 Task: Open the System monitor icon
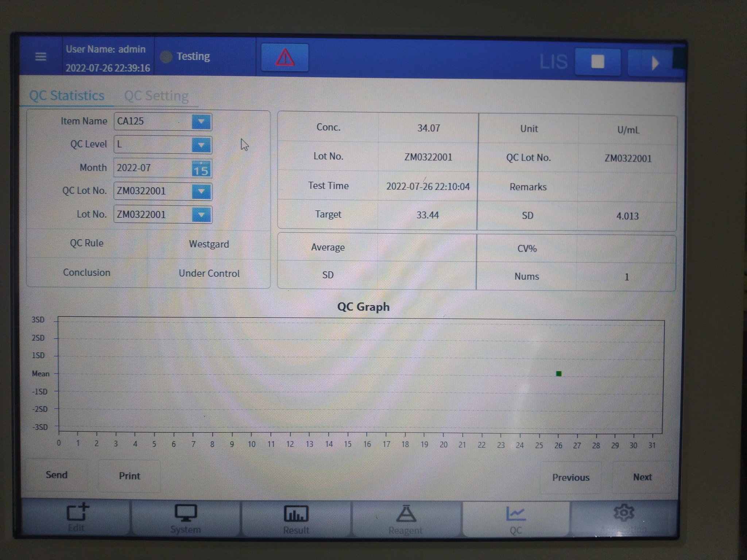(x=186, y=514)
